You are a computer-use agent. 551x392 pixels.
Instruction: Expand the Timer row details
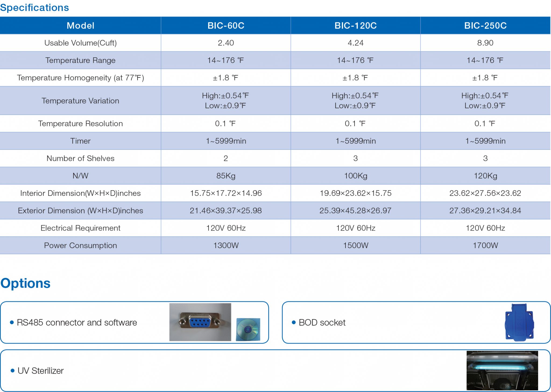pyautogui.click(x=80, y=141)
